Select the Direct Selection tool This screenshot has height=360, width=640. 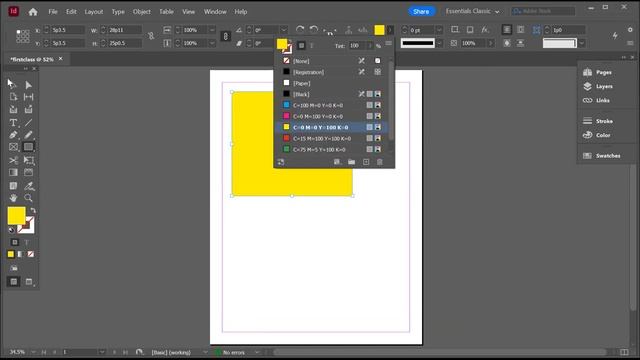click(x=28, y=84)
